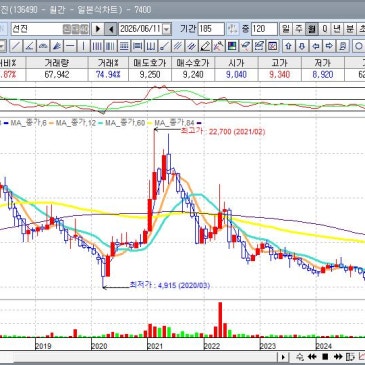Toggle the 주 (weekly) period button
Image resolution: width=365 pixels, height=365 pixels.
tap(298, 29)
